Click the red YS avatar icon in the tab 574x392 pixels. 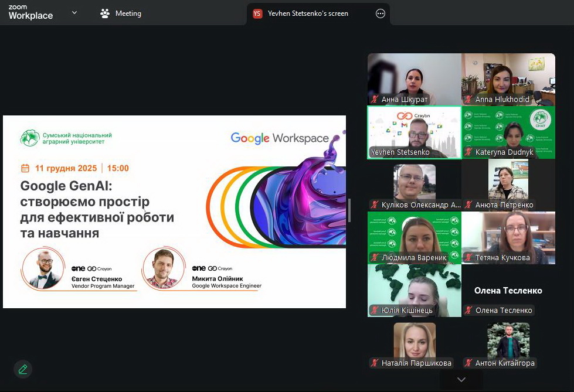click(257, 13)
